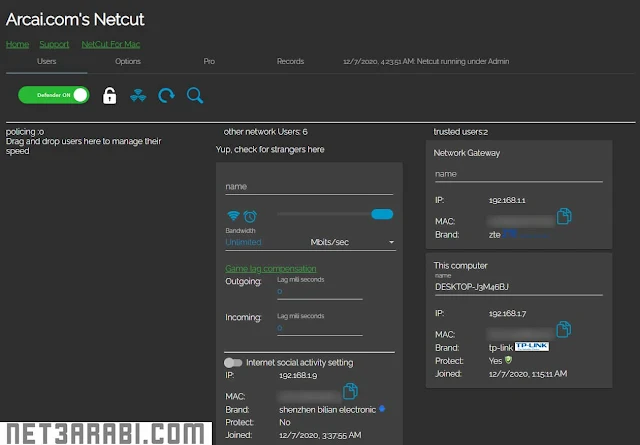The image size is (640, 445).
Task: Click the Incoming lag milliseconds field
Action: coord(320,328)
